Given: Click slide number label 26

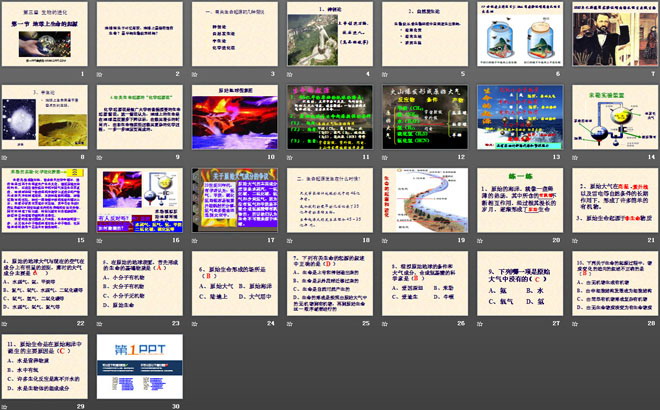Looking at the screenshot, I should click(461, 324).
